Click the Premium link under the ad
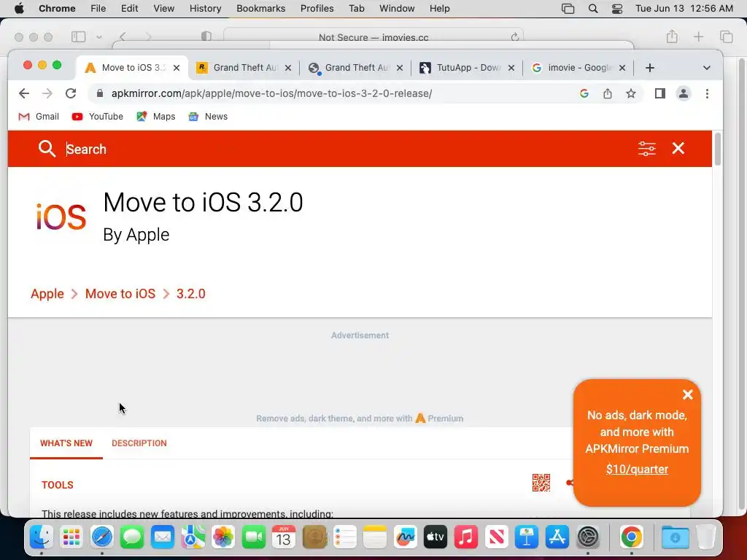 click(439, 419)
